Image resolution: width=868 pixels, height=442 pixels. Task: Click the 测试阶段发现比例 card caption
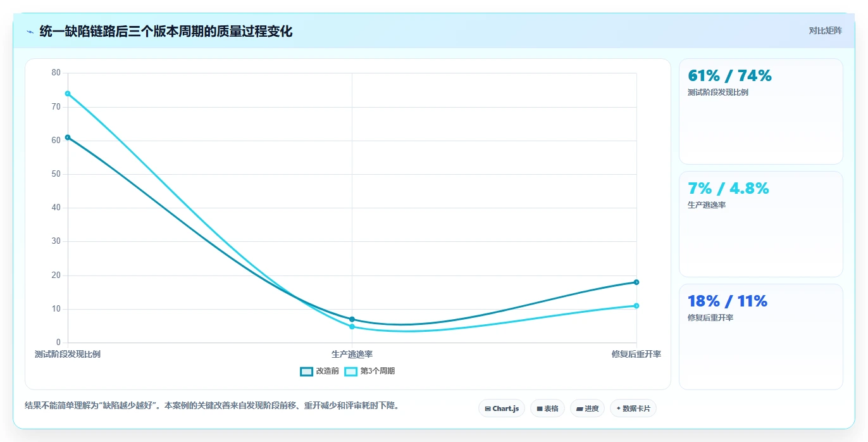coord(718,92)
